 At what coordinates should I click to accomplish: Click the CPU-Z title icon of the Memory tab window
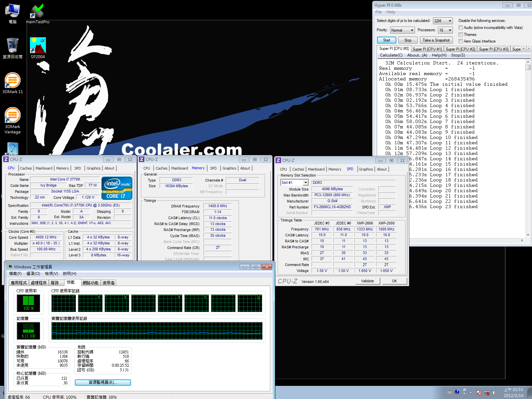(x=142, y=160)
